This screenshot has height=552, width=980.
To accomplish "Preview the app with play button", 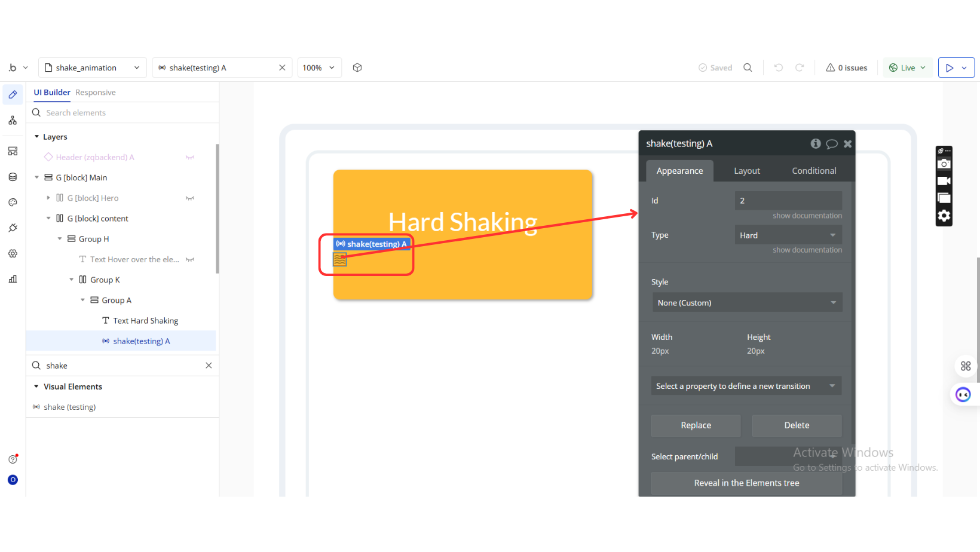I will (950, 68).
